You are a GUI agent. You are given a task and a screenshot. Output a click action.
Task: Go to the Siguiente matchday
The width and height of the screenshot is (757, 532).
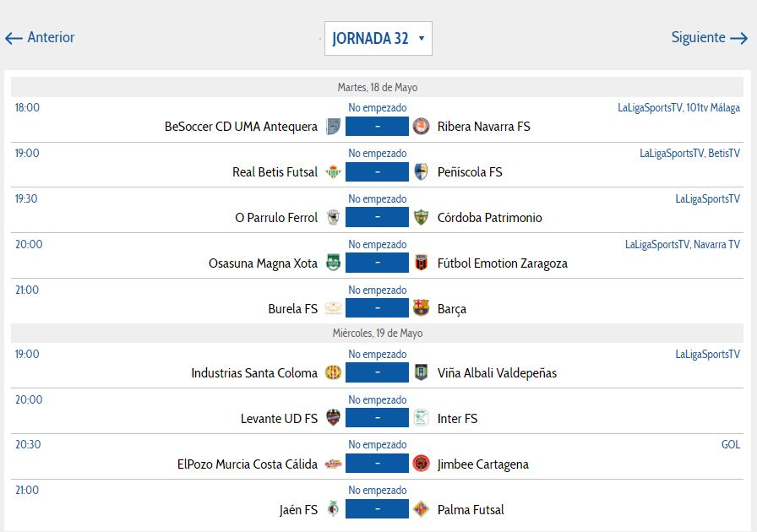pyautogui.click(x=709, y=38)
